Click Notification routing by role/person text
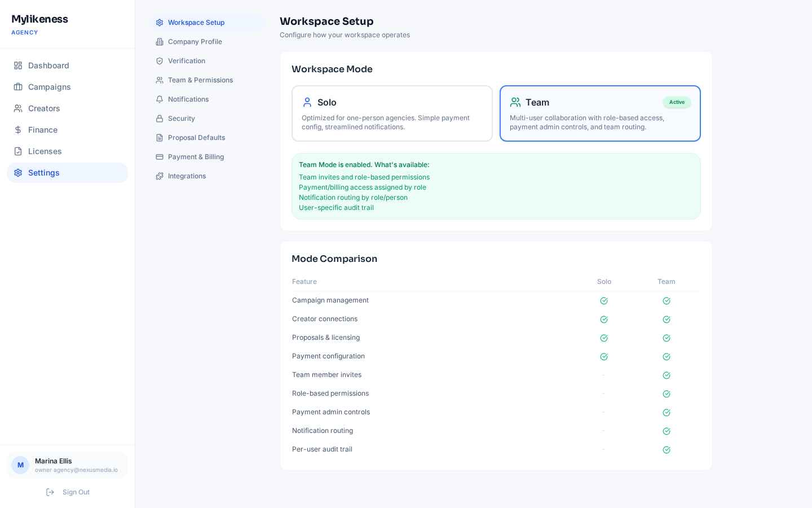Viewport: 812px width, 508px height. 353,198
